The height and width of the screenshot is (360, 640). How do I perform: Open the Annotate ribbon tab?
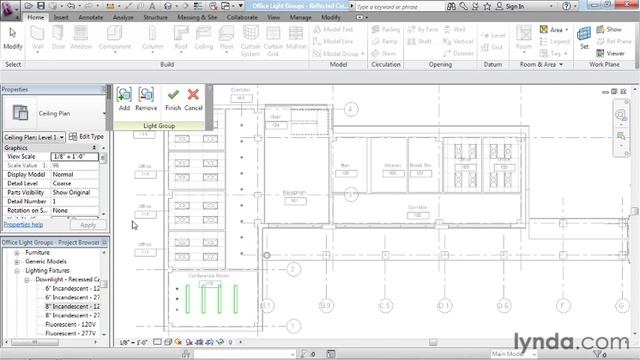(91, 18)
